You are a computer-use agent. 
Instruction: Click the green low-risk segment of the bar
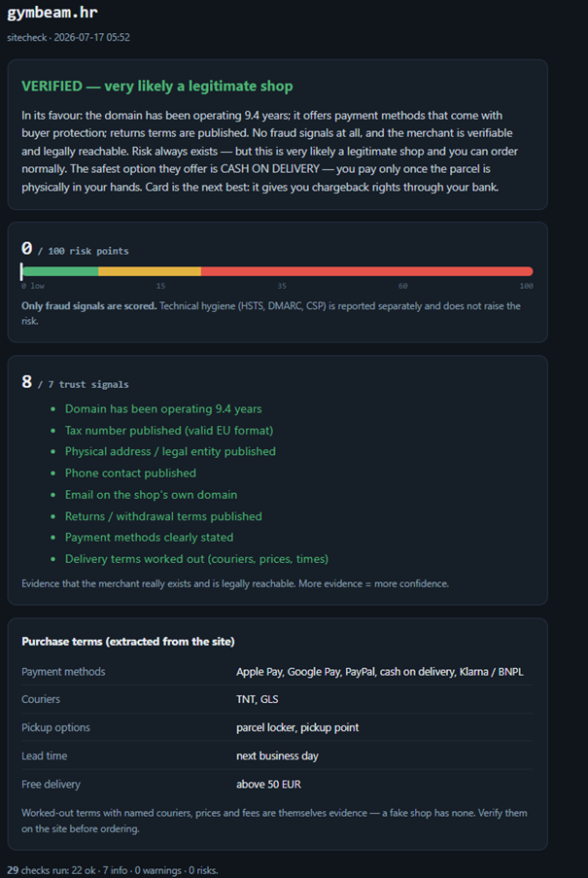coord(60,271)
